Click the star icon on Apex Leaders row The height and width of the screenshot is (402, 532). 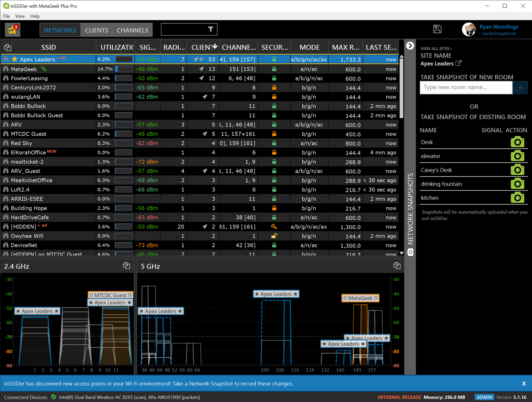15,59
